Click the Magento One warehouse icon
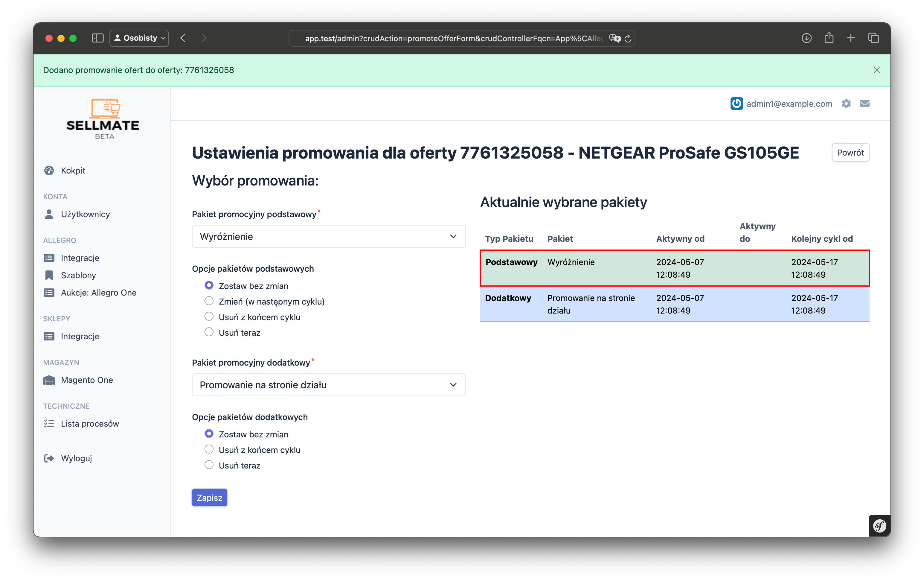Image resolution: width=924 pixels, height=581 pixels. pyautogui.click(x=49, y=380)
